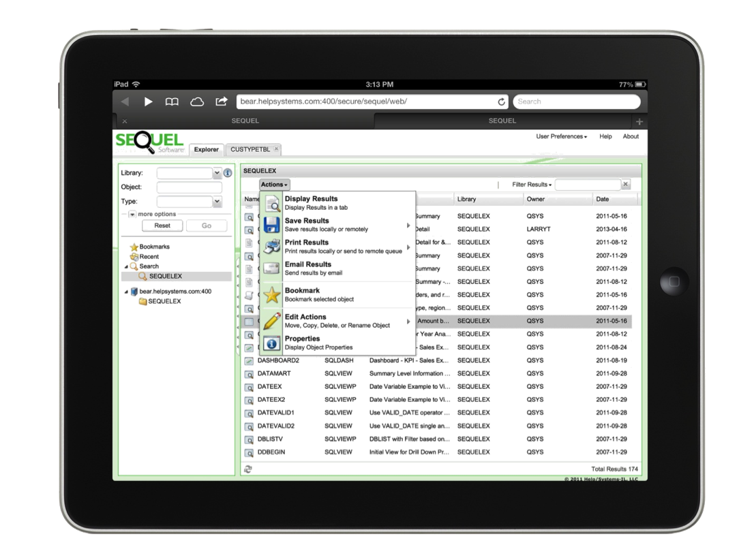This screenshot has height=560, width=754.
Task: Tap the Safari back arrow button
Action: pyautogui.click(x=125, y=102)
